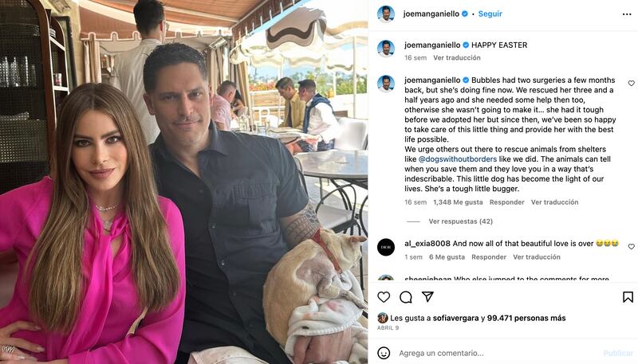Like al_exia8008's comment heart

[631, 247]
